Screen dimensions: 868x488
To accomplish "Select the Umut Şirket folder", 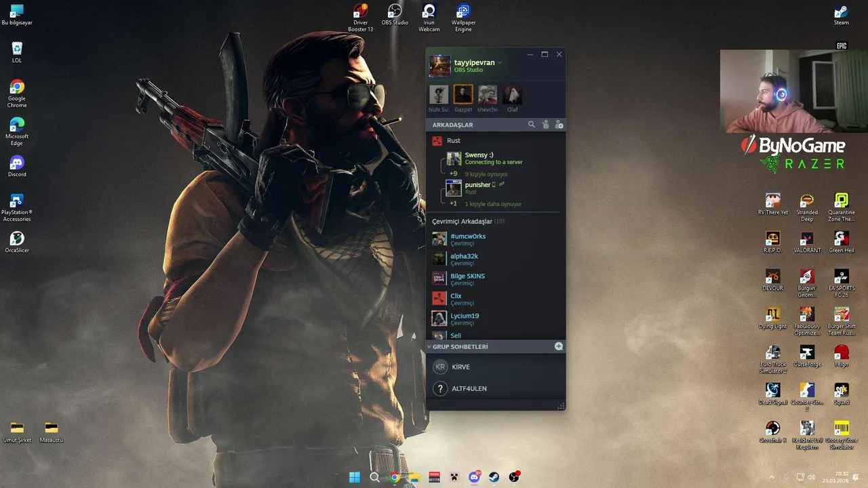I will coord(17,432).
